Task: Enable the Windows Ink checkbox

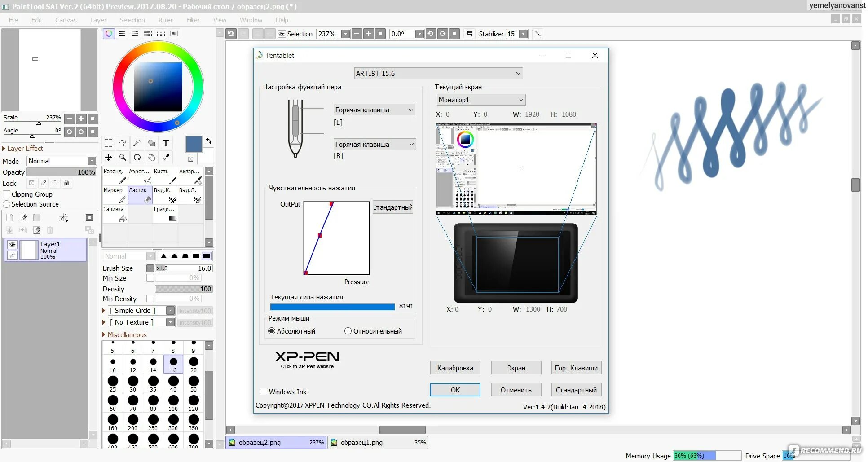Action: coord(264,392)
